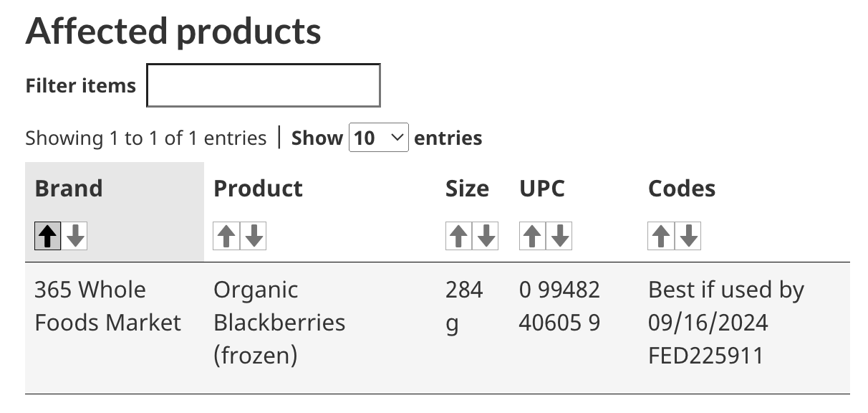Viewport: 868px width, 413px height.
Task: Sort Codes column descending
Action: coord(687,235)
